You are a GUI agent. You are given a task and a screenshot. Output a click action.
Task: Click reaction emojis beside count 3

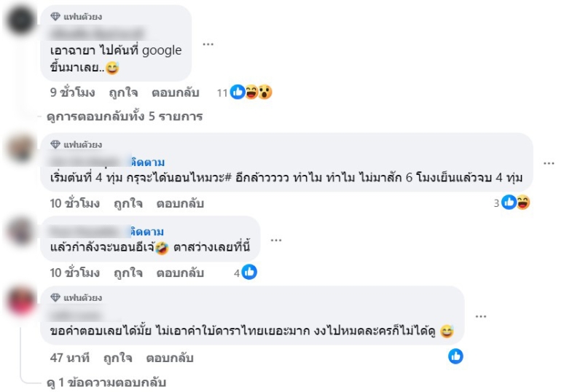pyautogui.click(x=516, y=203)
